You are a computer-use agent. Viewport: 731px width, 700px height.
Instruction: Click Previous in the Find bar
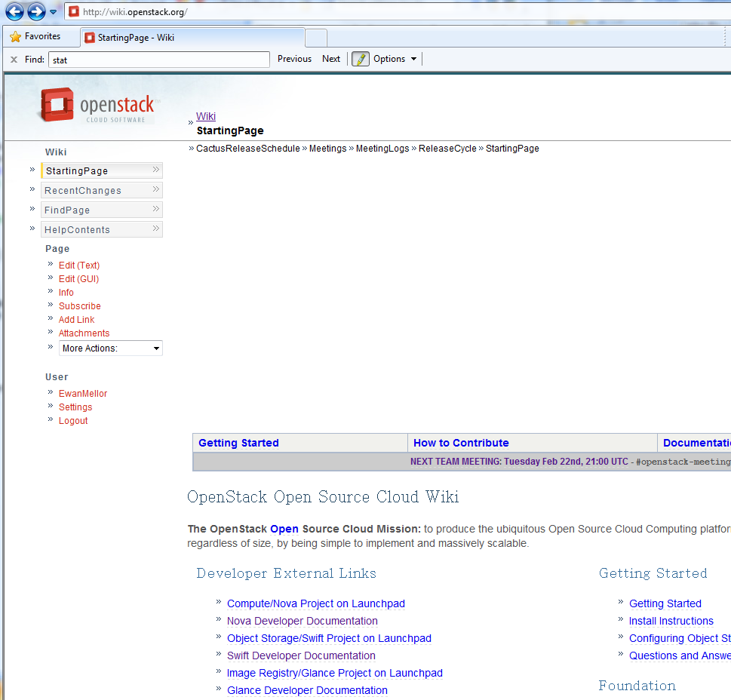[294, 59]
